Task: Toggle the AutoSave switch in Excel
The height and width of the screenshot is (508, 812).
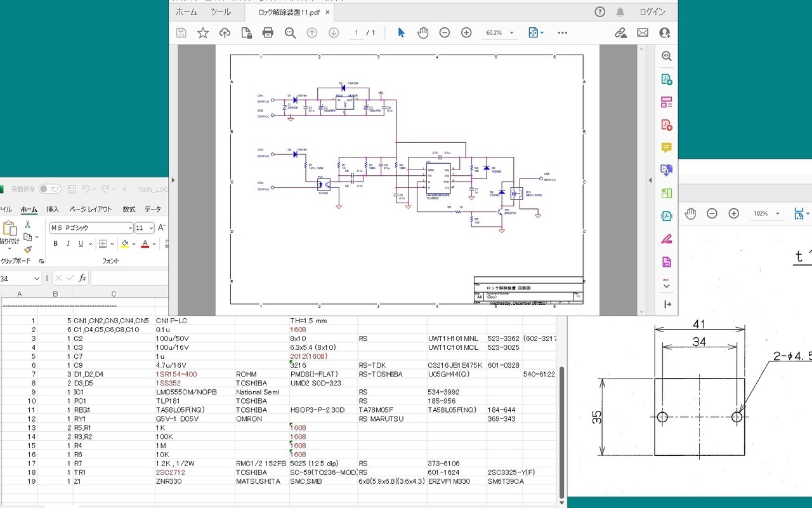Action: 49,189
